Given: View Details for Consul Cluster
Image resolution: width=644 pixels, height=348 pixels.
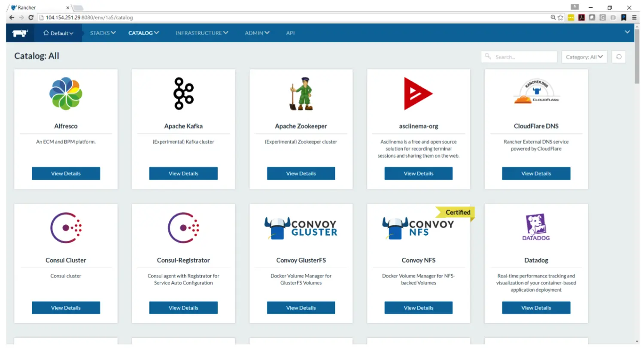Looking at the screenshot, I should (66, 308).
